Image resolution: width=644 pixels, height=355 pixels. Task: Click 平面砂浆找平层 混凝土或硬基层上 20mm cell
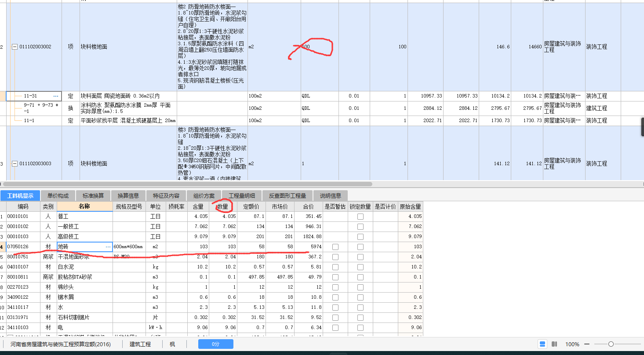pos(128,120)
